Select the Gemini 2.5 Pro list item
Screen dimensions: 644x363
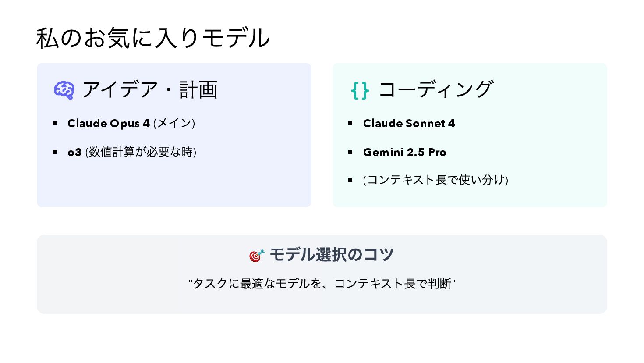point(404,152)
